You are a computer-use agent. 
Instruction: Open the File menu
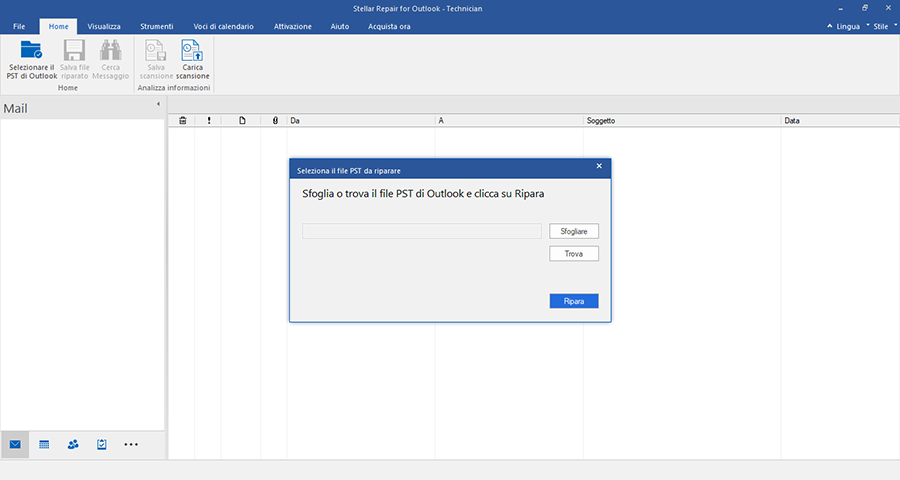coord(19,26)
